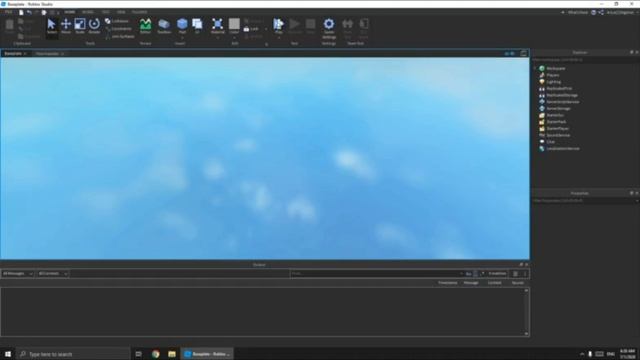The height and width of the screenshot is (360, 640).
Task: Open the File menu
Action: [8, 12]
